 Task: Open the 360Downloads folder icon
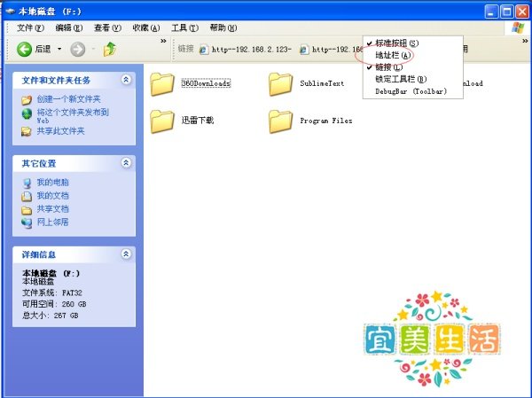pos(162,84)
